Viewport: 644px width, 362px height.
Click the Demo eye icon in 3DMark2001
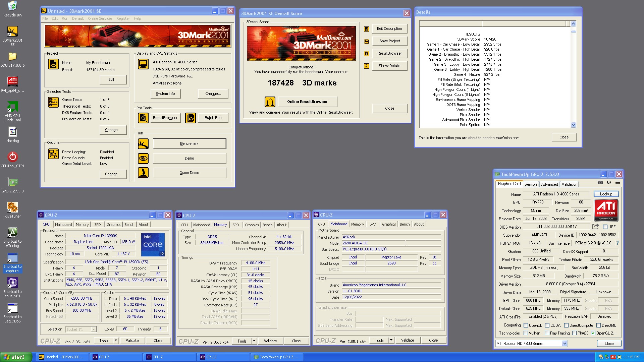143,158
